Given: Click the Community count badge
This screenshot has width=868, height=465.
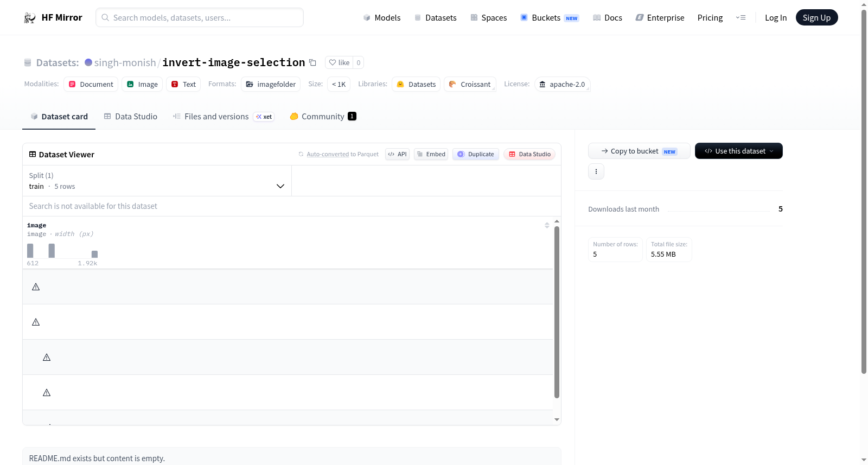Looking at the screenshot, I should (352, 116).
